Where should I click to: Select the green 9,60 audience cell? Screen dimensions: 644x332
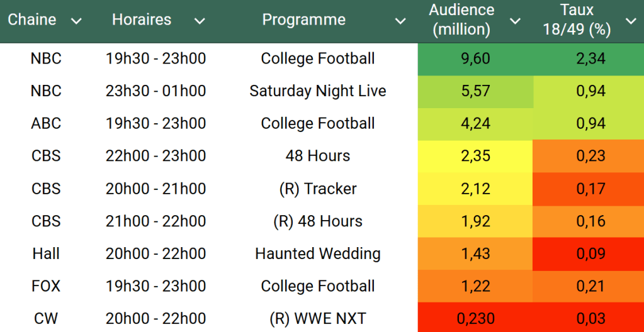coord(475,59)
